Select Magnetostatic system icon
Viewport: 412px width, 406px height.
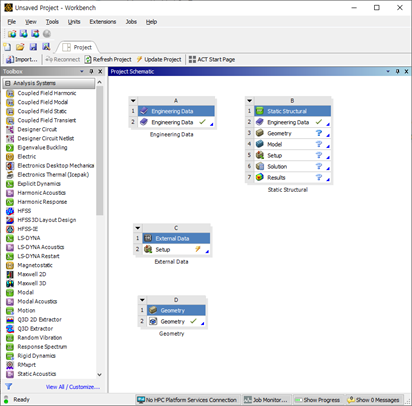[10, 265]
